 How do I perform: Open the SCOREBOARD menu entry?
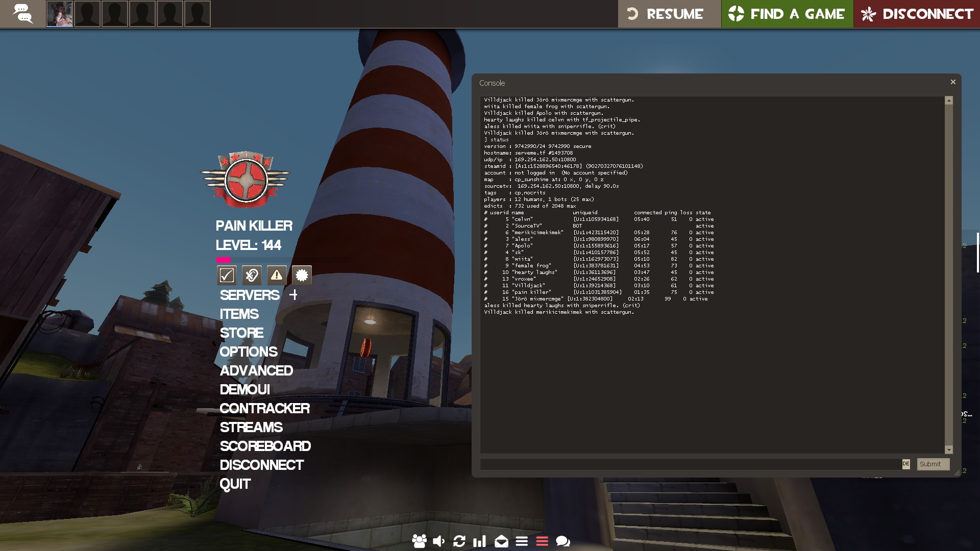pyautogui.click(x=265, y=446)
